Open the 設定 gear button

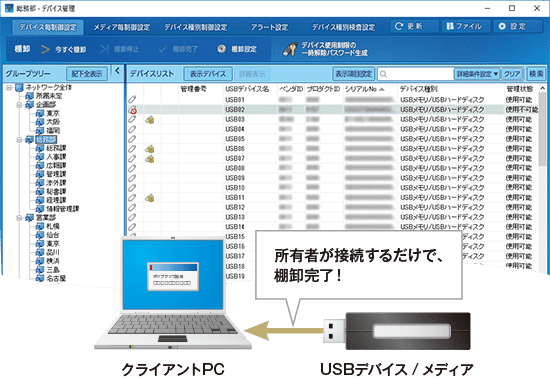click(518, 26)
